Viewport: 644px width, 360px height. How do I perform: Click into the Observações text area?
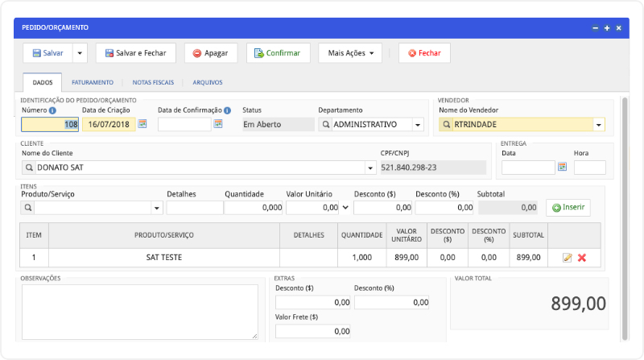pyautogui.click(x=139, y=311)
